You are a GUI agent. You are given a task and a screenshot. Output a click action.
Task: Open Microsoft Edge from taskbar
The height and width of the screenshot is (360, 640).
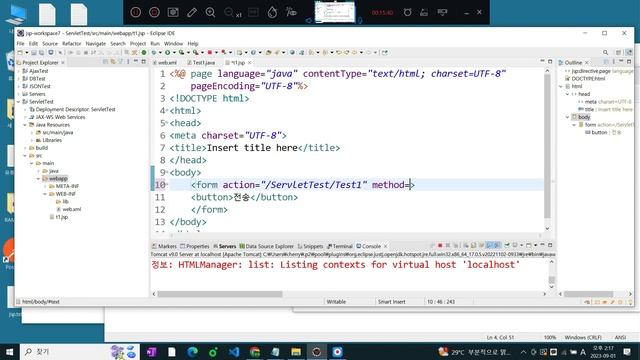coord(192,351)
